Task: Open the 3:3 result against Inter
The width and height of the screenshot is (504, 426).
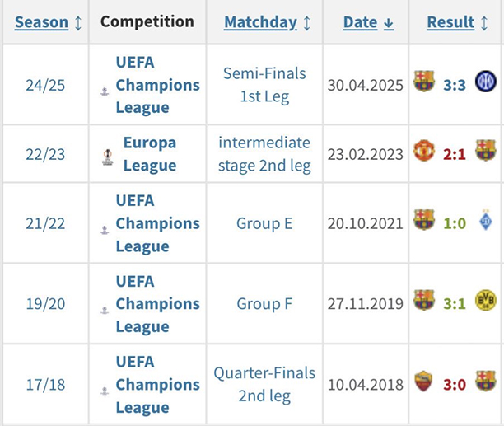Action: (x=455, y=84)
